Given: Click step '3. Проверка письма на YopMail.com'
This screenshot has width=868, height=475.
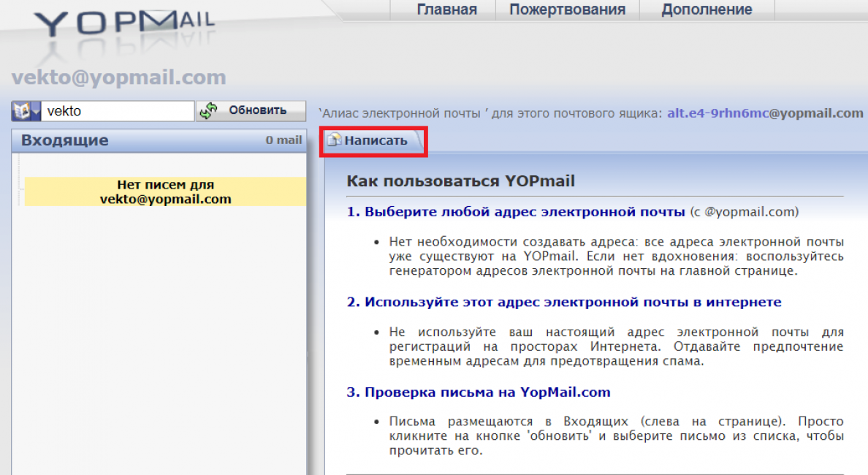Looking at the screenshot, I should coord(479,392).
